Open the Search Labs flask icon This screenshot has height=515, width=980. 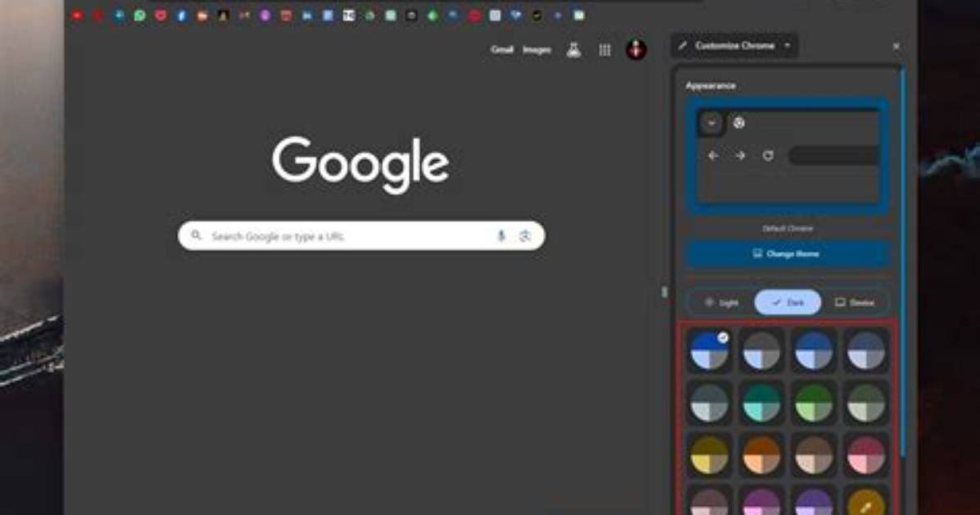tap(574, 50)
